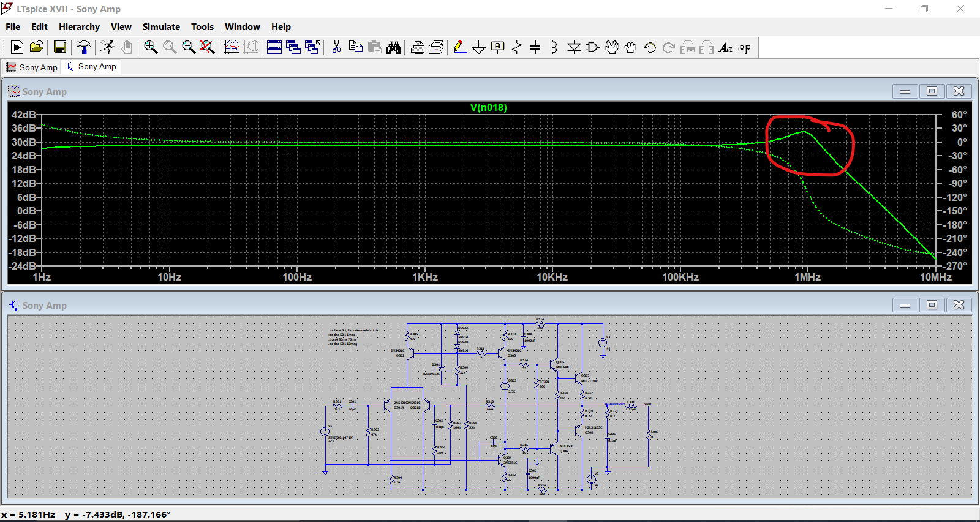Click the undo arrow
980x522 pixels.
click(x=650, y=47)
